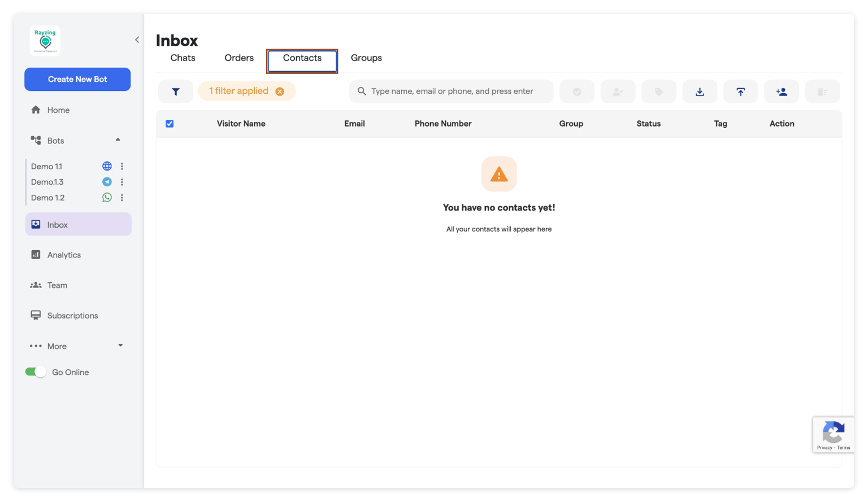Click the globe icon beside Demo 1.1
Image resolution: width=868 pixels, height=502 pixels.
point(107,166)
